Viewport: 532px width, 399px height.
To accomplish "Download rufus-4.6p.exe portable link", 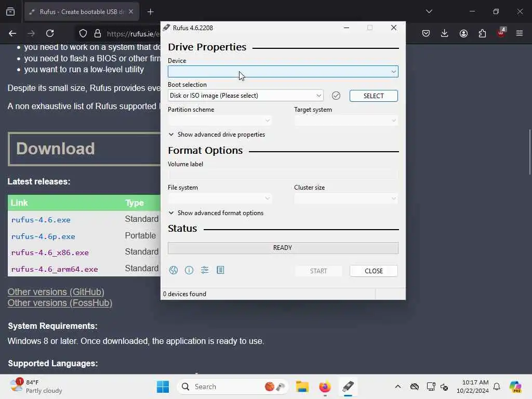I will point(43,236).
